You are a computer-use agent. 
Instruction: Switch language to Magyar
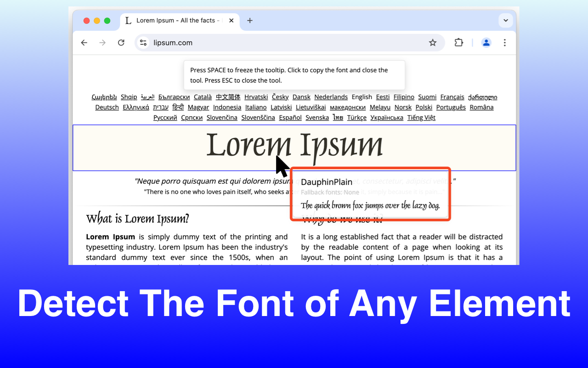198,107
